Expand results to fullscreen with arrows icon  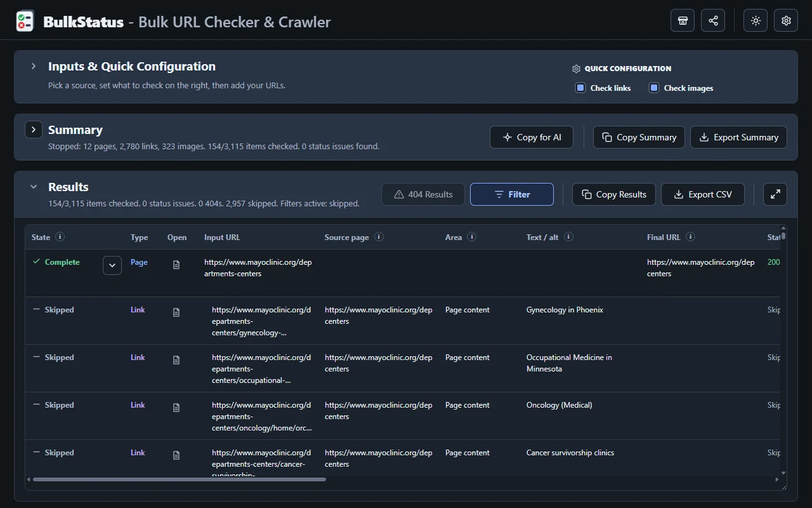point(775,194)
